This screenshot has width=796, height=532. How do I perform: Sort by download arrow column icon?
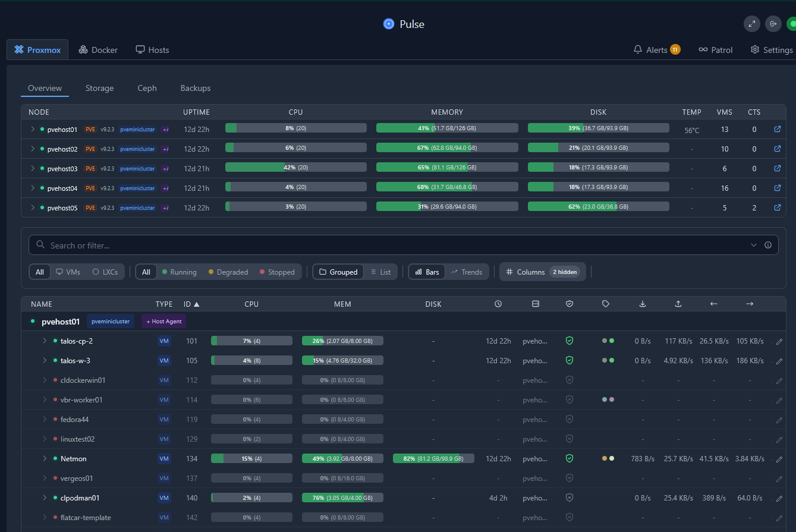(643, 304)
